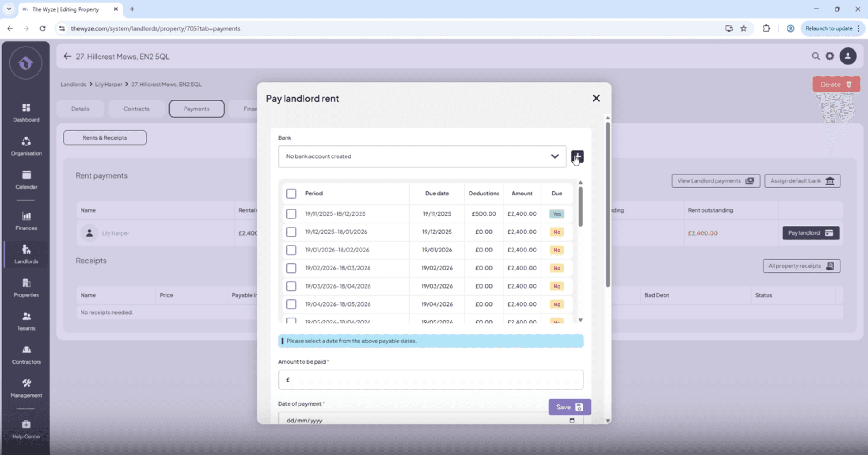Screen dimensions: 868x455
Task: Open the date of payment calendar picker
Action: (x=572, y=420)
